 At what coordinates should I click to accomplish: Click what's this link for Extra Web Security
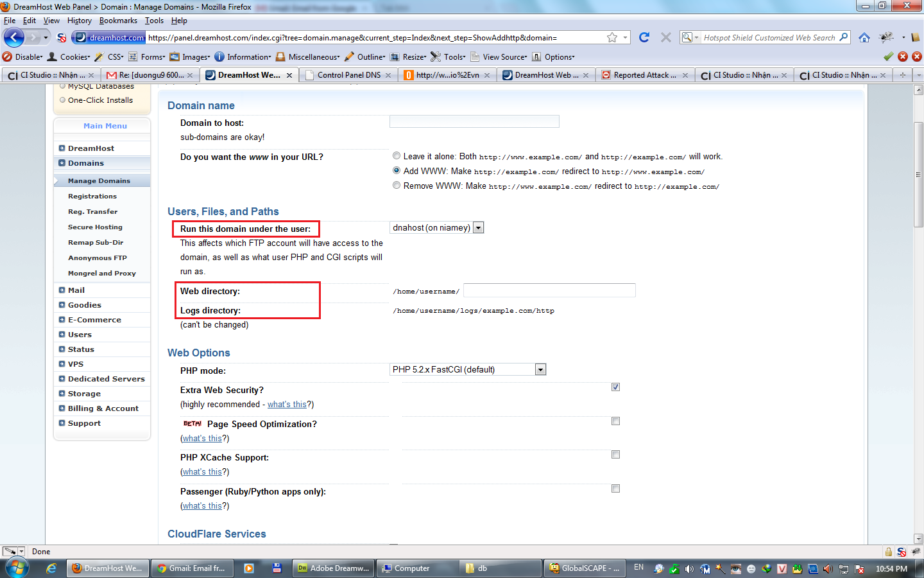pyautogui.click(x=287, y=404)
